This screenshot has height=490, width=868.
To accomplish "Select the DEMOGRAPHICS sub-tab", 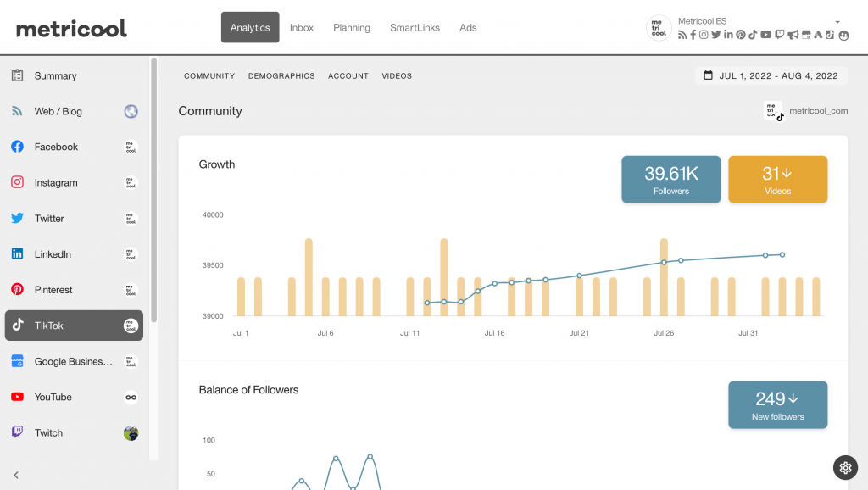I will 281,75.
